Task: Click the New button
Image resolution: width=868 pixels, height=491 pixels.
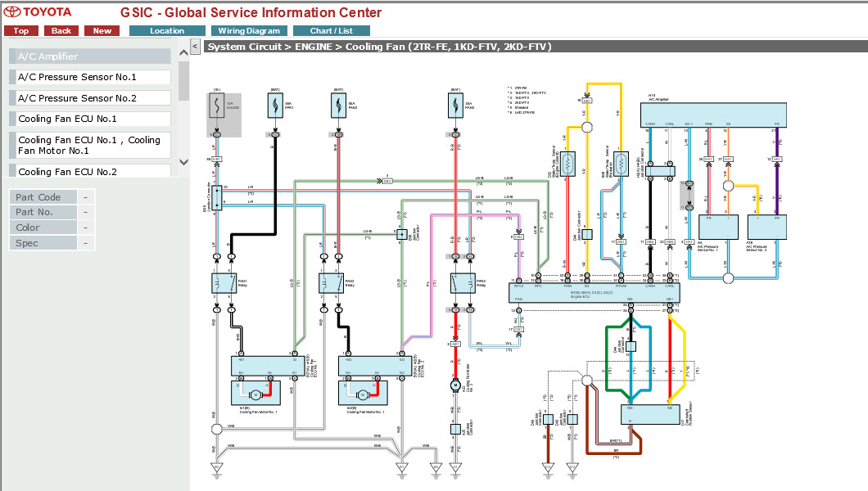Action: 102,31
